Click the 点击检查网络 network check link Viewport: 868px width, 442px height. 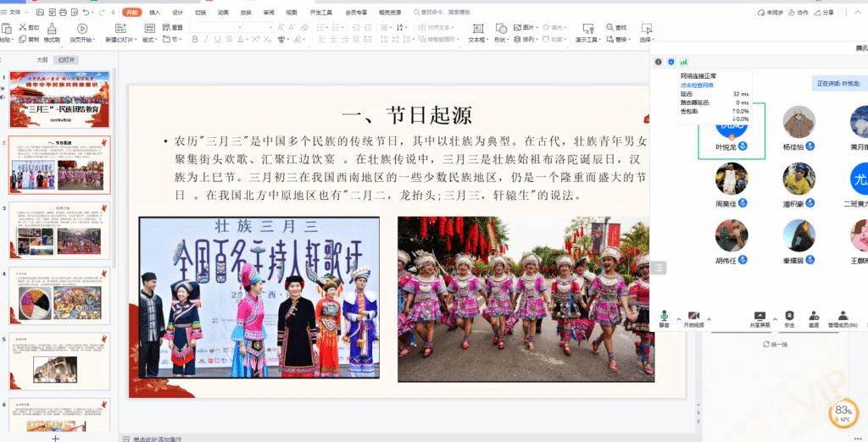point(697,86)
